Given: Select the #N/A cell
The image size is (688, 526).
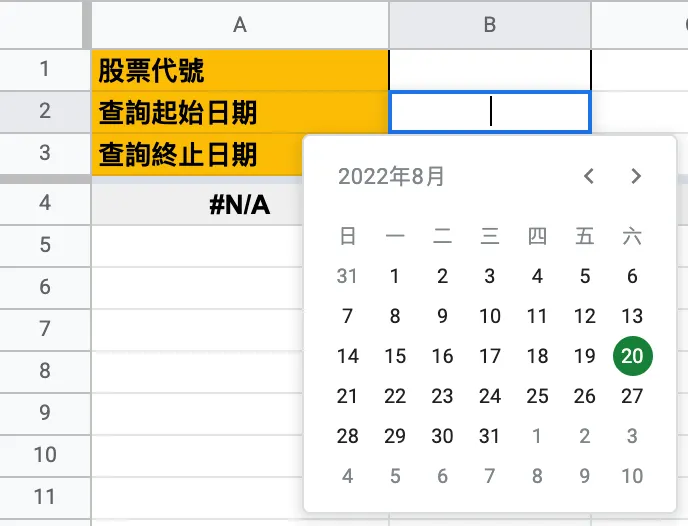Looking at the screenshot, I should click(240, 204).
